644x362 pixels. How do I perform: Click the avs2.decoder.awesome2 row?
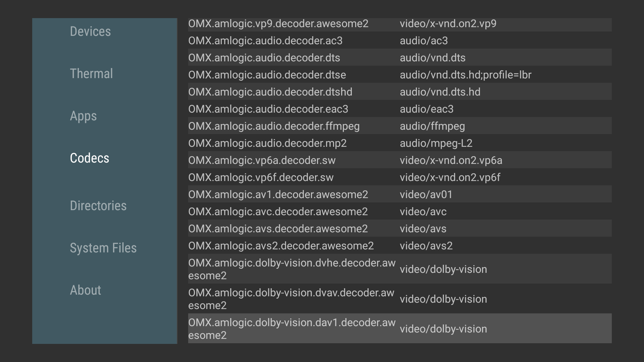400,246
